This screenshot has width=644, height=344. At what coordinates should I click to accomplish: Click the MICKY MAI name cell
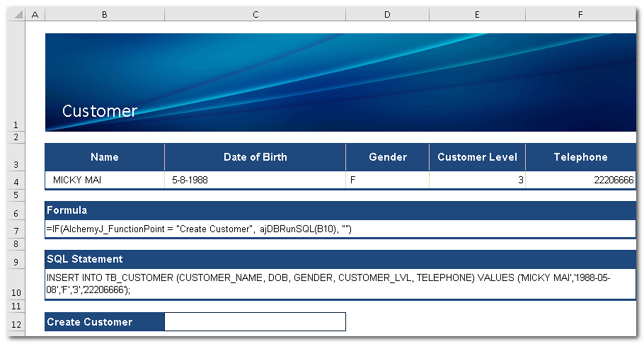(105, 180)
